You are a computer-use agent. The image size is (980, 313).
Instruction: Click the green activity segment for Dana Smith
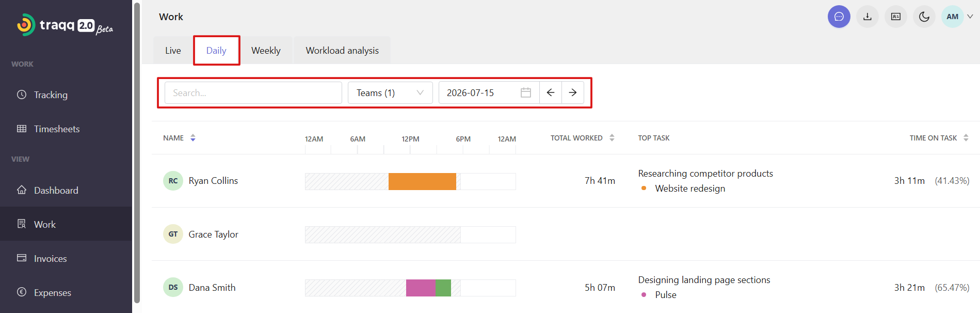click(x=443, y=288)
